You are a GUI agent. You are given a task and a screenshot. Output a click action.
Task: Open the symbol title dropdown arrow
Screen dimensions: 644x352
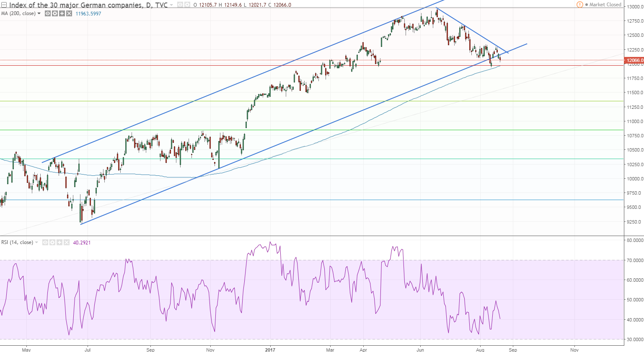171,5
